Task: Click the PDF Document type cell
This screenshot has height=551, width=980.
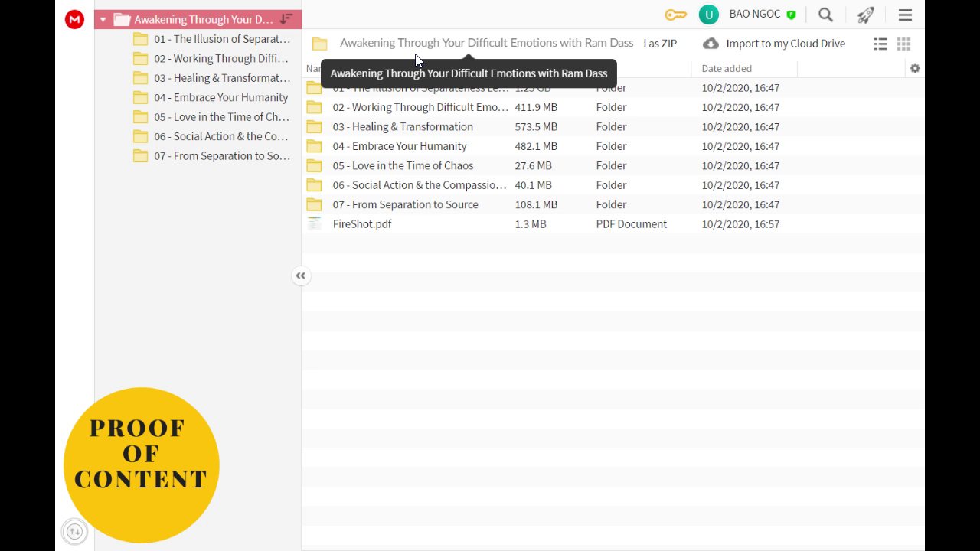Action: point(632,224)
